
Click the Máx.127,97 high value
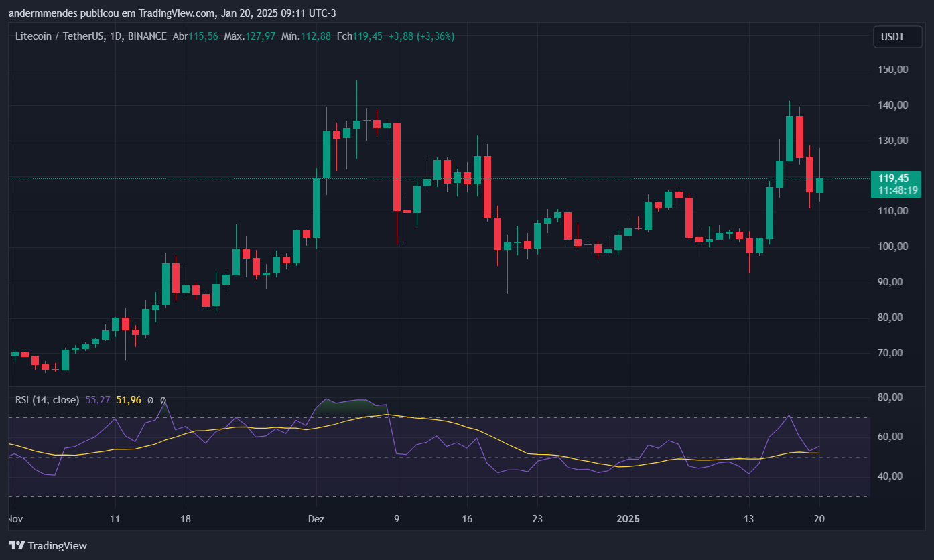[x=249, y=36]
